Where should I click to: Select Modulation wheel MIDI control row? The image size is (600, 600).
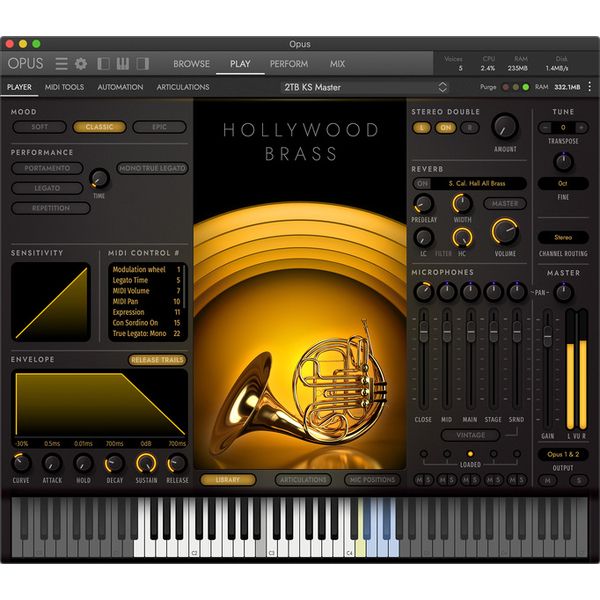[146, 269]
